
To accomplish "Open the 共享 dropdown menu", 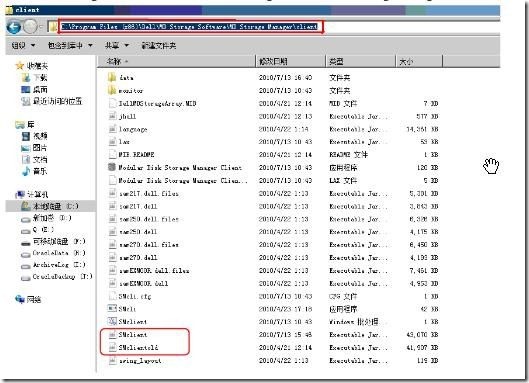I will point(117,45).
